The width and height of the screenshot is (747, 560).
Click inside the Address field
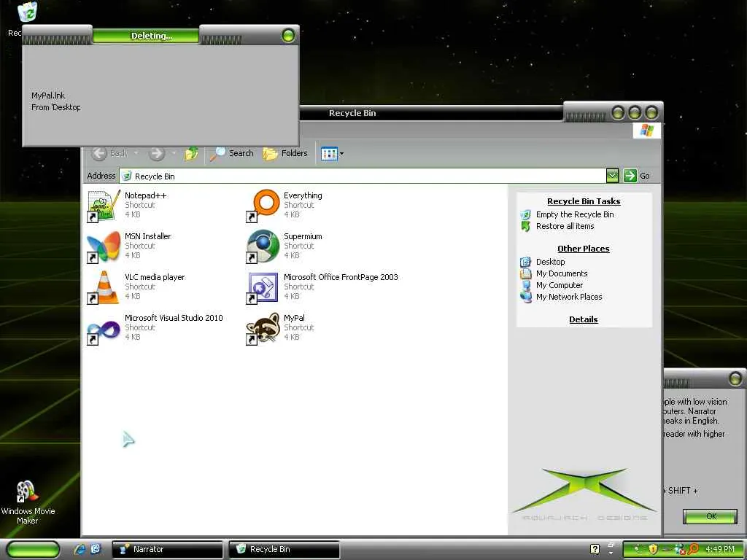(x=363, y=176)
